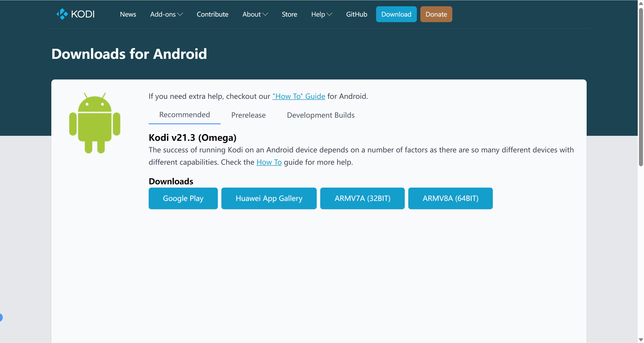Open the "How To" Guide link
Screen dimensions: 644x343
pyautogui.click(x=299, y=96)
